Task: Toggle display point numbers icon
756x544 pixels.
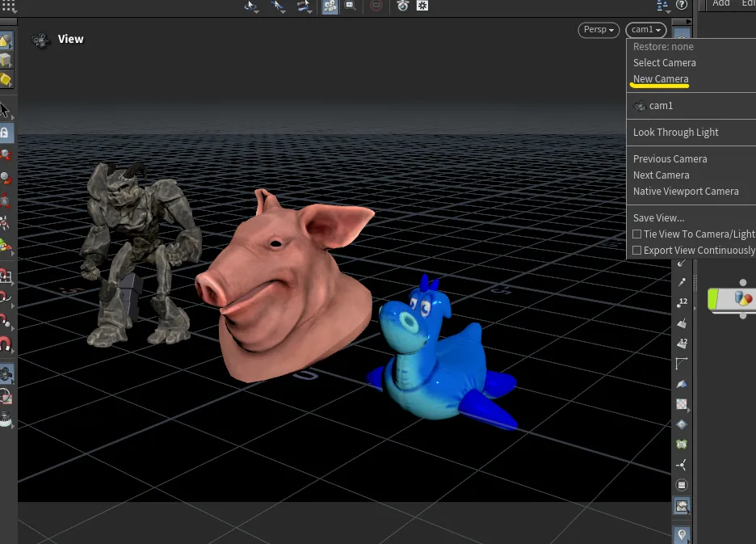Action: pyautogui.click(x=682, y=302)
